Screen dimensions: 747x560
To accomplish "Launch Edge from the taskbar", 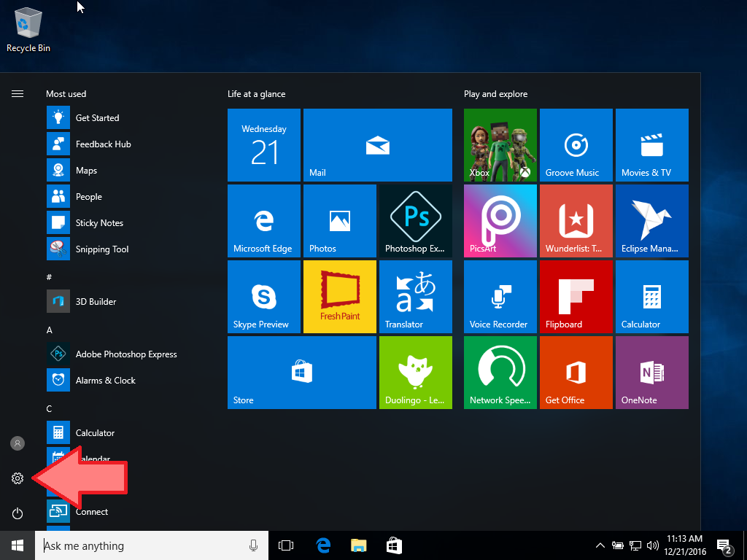I will coord(323,545).
